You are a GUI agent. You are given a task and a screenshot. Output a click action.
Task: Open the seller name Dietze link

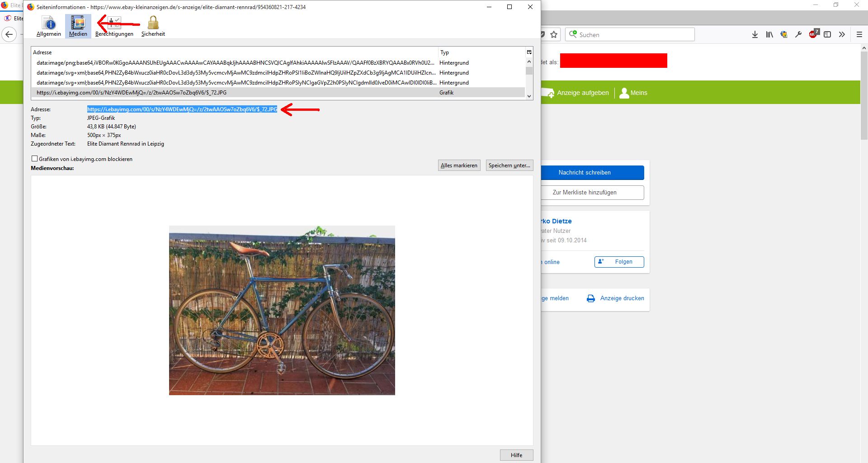[557, 221]
